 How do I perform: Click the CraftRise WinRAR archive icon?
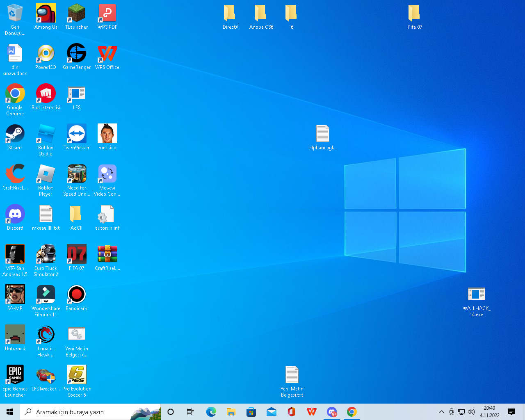pos(107,254)
